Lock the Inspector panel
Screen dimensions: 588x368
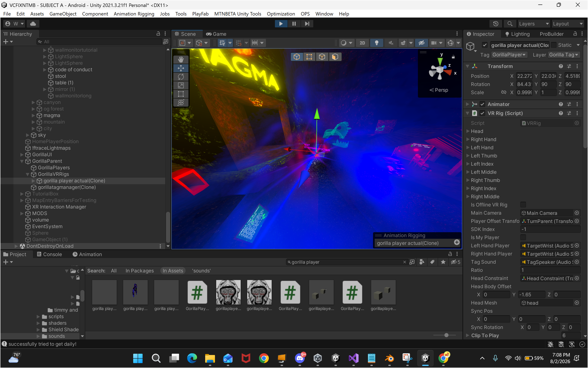575,33
